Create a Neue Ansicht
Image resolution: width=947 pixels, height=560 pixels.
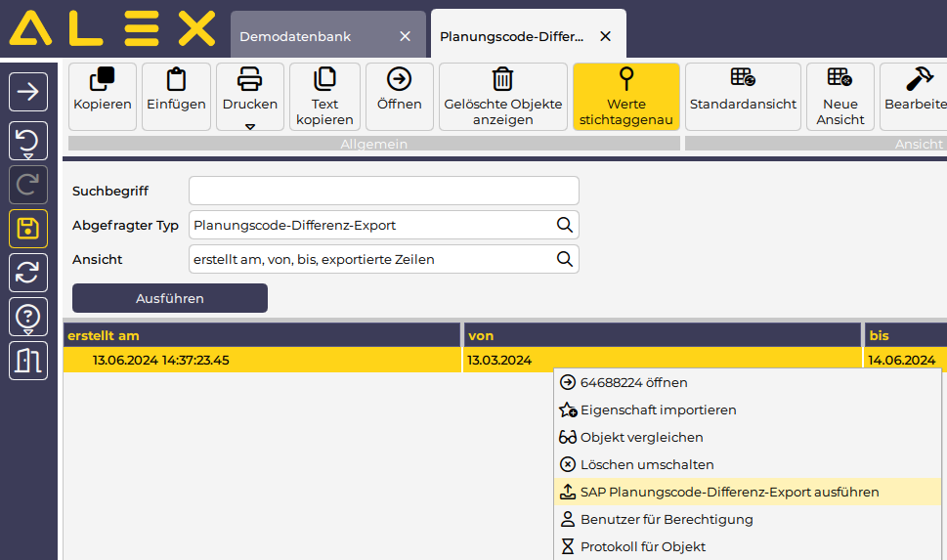pyautogui.click(x=839, y=78)
